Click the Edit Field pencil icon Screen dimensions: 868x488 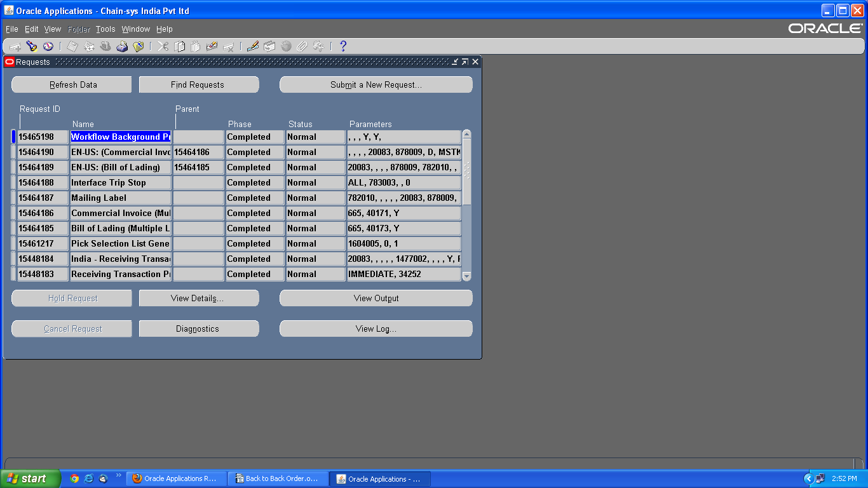pos(253,46)
